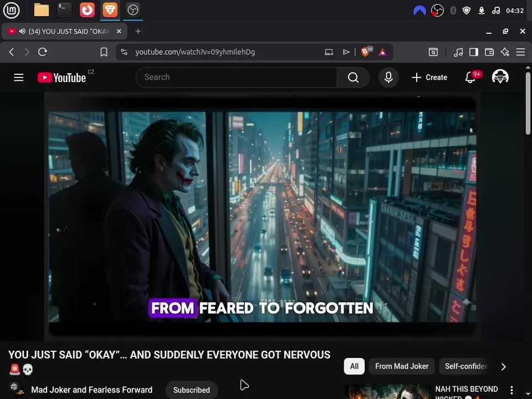Click the install app icon in the address bar

click(x=329, y=52)
